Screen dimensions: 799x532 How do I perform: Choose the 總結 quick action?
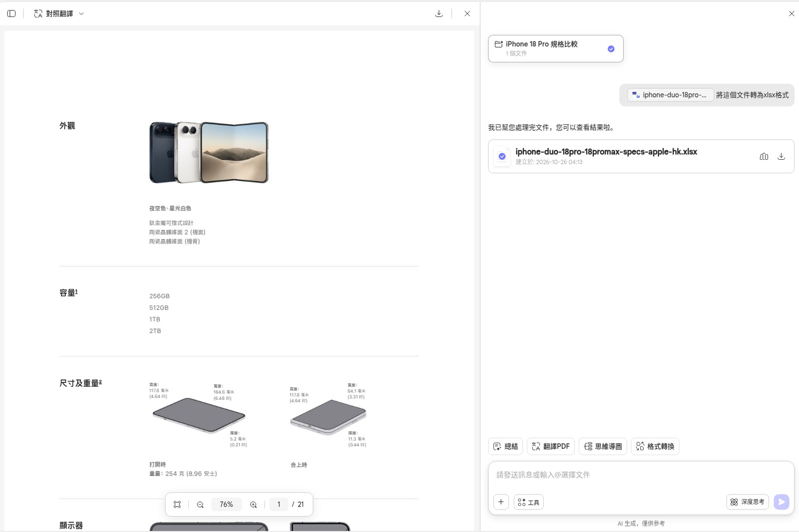505,446
